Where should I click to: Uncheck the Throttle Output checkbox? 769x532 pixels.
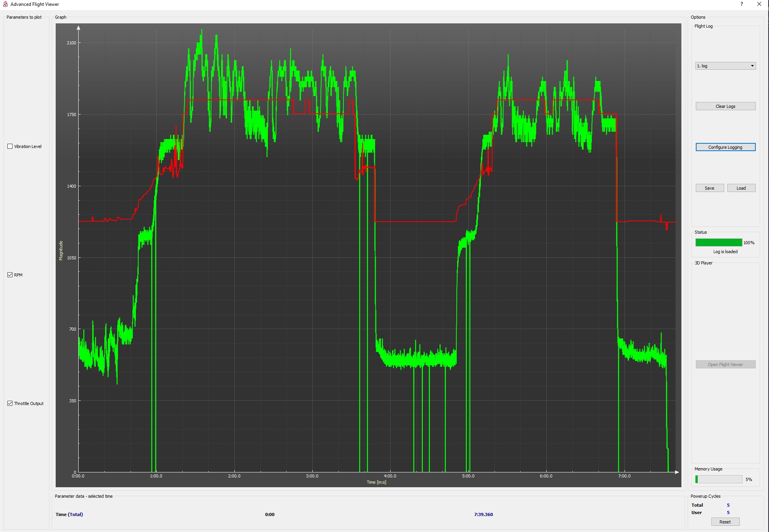pyautogui.click(x=10, y=403)
